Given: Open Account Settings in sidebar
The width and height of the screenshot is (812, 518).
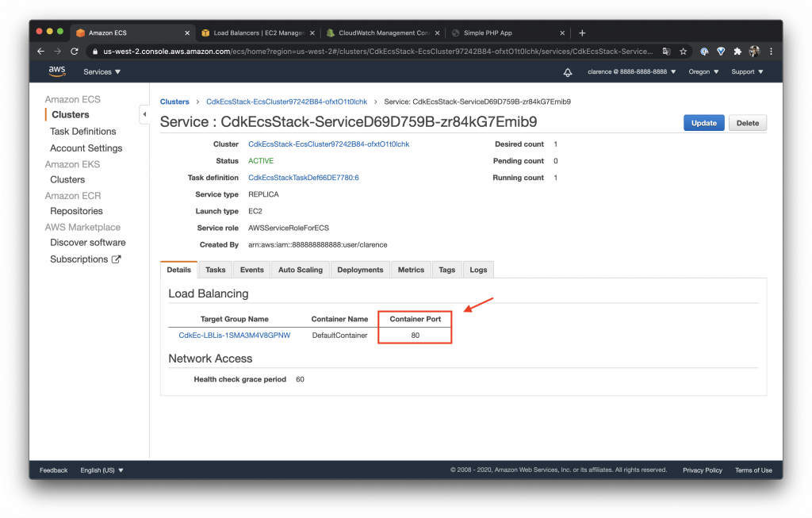Looking at the screenshot, I should pyautogui.click(x=86, y=148).
